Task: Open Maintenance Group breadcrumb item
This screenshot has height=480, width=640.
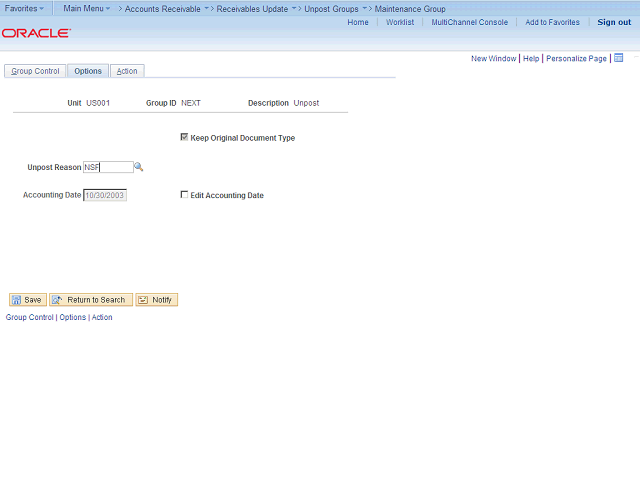Action: [x=410, y=9]
